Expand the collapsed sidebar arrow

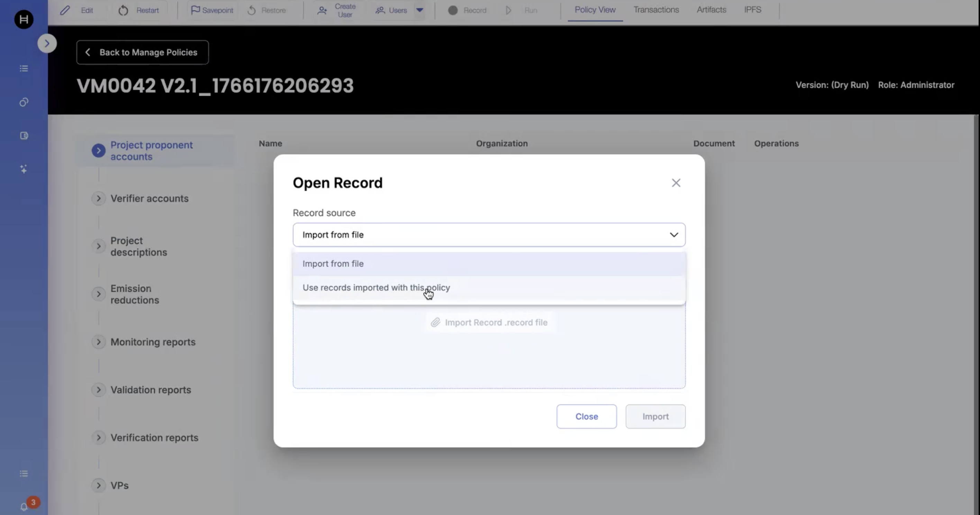[47, 43]
